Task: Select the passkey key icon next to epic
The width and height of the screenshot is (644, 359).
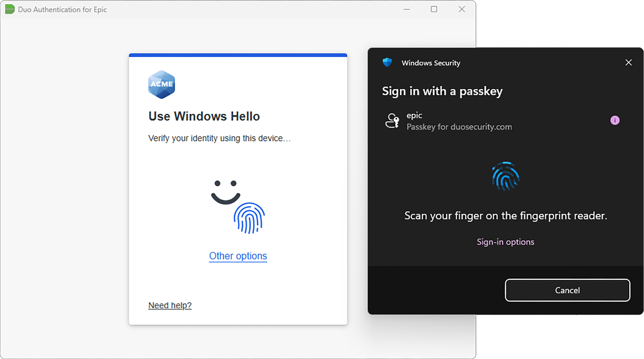Action: click(392, 120)
